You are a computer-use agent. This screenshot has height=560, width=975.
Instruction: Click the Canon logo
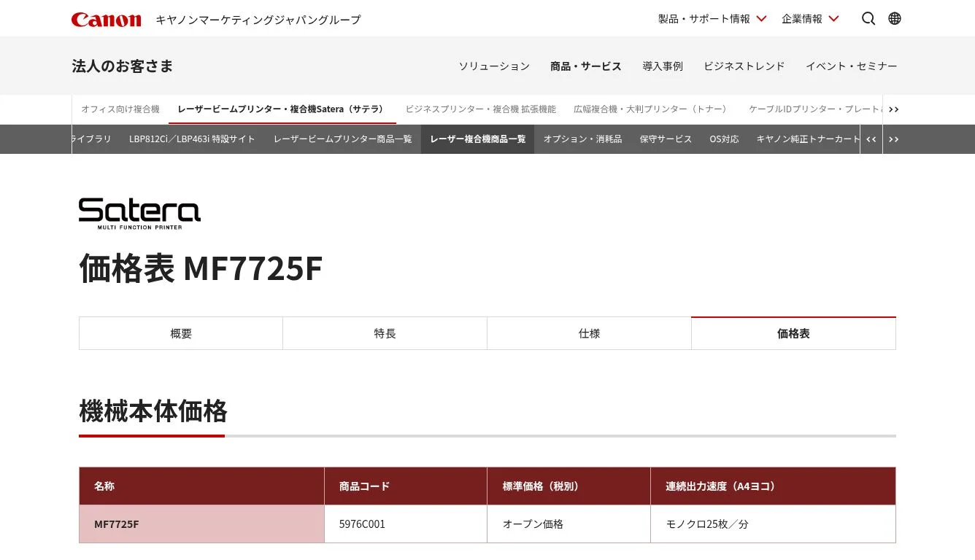106,20
